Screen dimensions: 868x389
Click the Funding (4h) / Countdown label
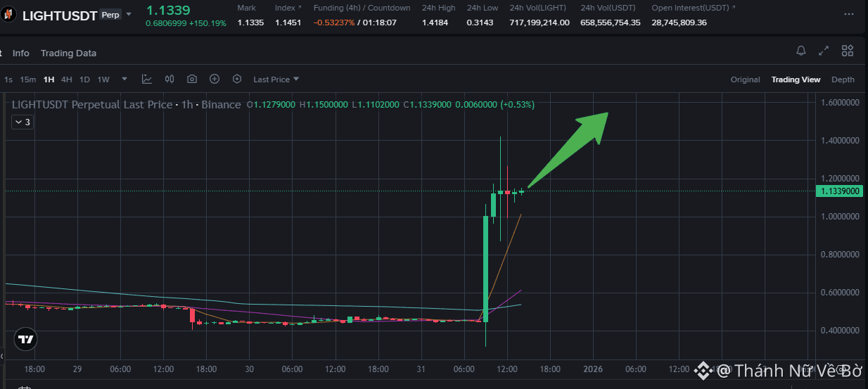tap(362, 8)
